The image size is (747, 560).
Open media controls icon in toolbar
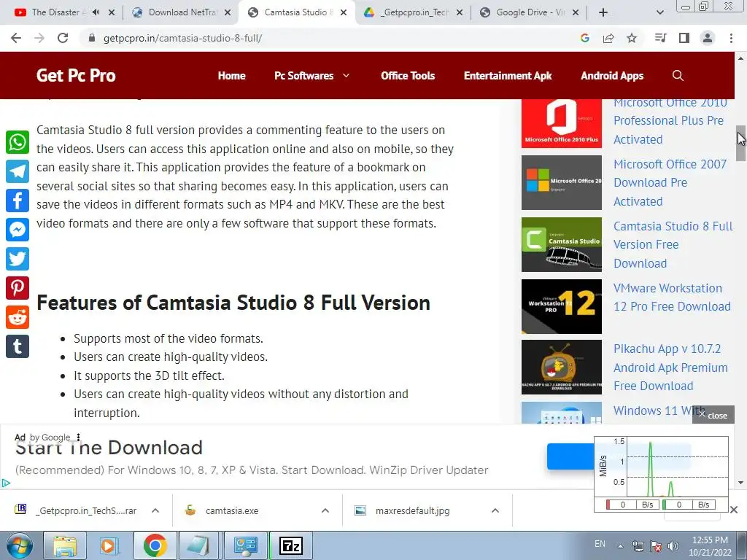point(661,38)
